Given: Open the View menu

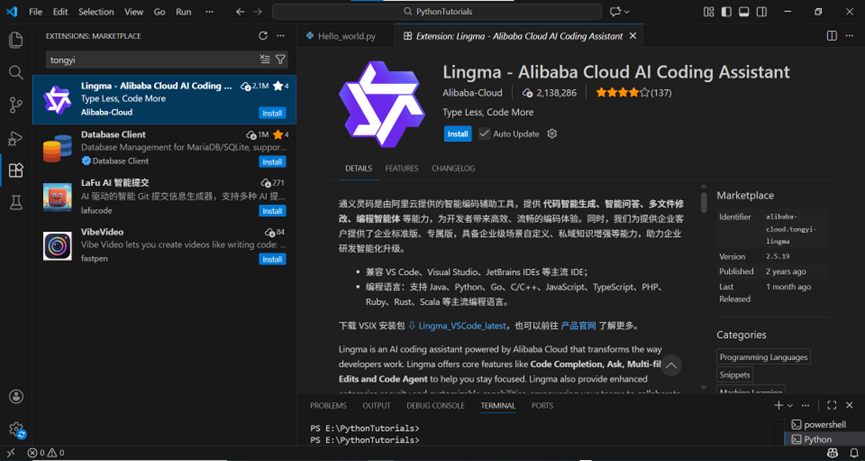Looking at the screenshot, I should [134, 12].
